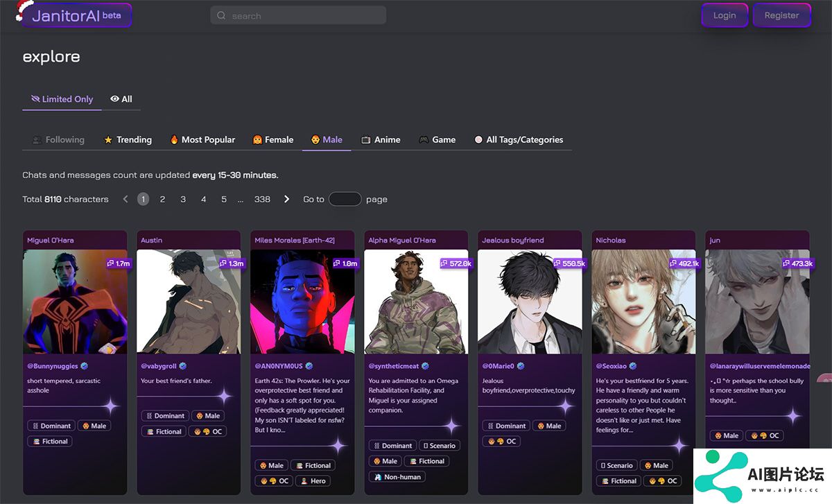Click the 492.1k chats count badge
The width and height of the screenshot is (832, 504).
click(x=684, y=263)
